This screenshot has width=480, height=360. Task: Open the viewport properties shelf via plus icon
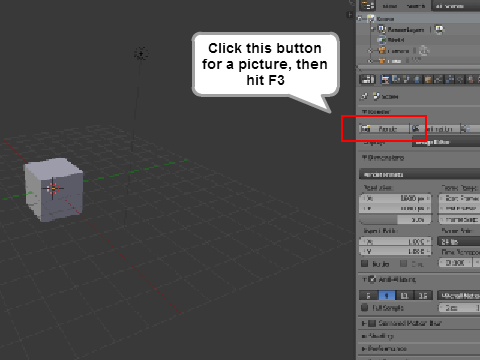coord(350,15)
